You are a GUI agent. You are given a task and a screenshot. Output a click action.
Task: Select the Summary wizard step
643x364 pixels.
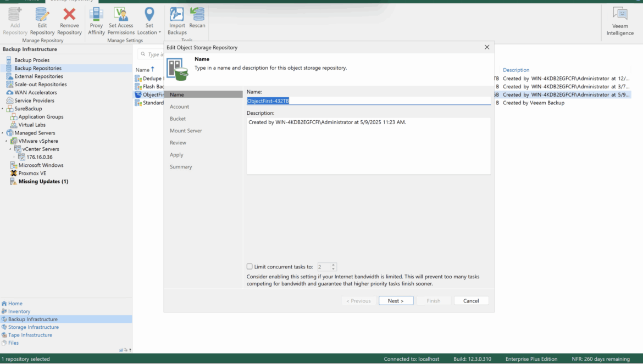coord(181,167)
